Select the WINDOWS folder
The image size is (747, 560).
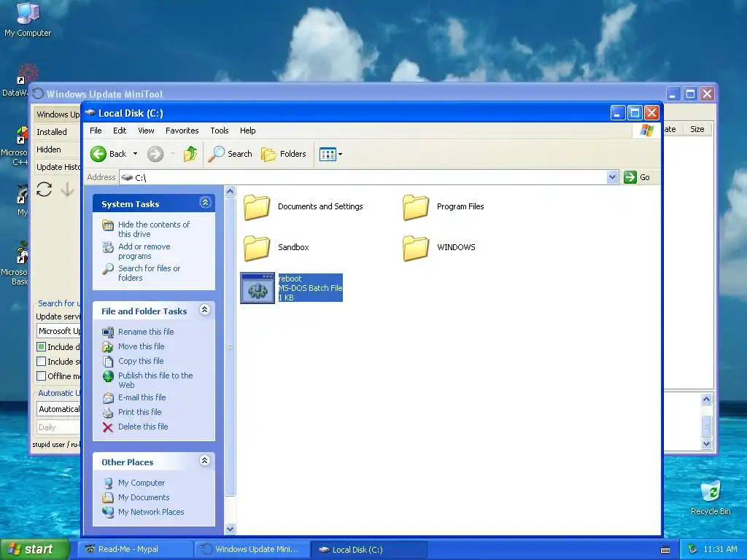click(438, 248)
